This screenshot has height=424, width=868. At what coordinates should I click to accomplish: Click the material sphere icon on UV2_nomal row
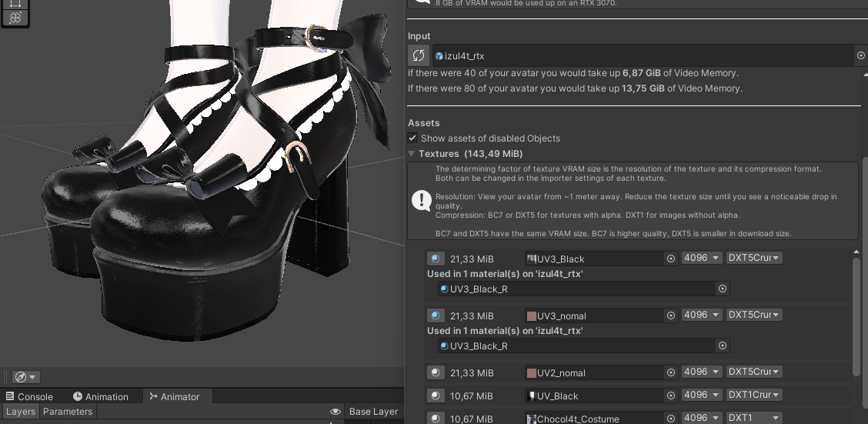436,372
